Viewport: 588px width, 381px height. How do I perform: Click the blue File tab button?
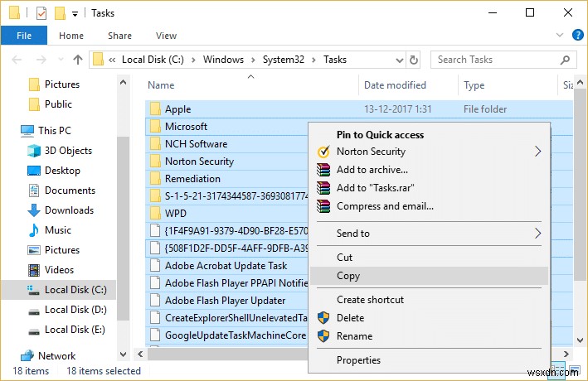pos(25,36)
